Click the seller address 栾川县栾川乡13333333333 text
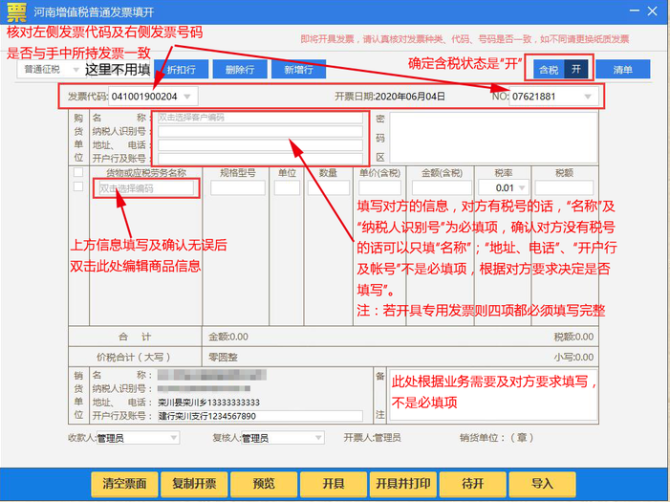The height and width of the screenshot is (502, 670). (x=209, y=402)
